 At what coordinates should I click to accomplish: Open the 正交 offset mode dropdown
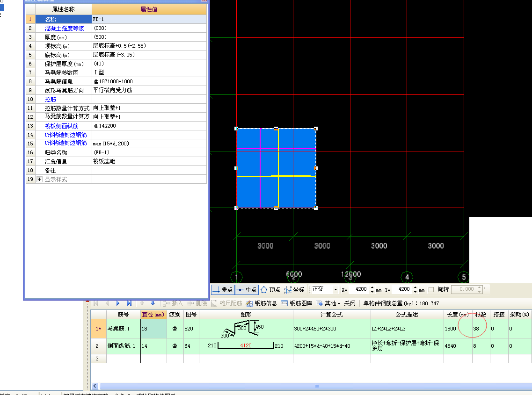tap(335, 289)
